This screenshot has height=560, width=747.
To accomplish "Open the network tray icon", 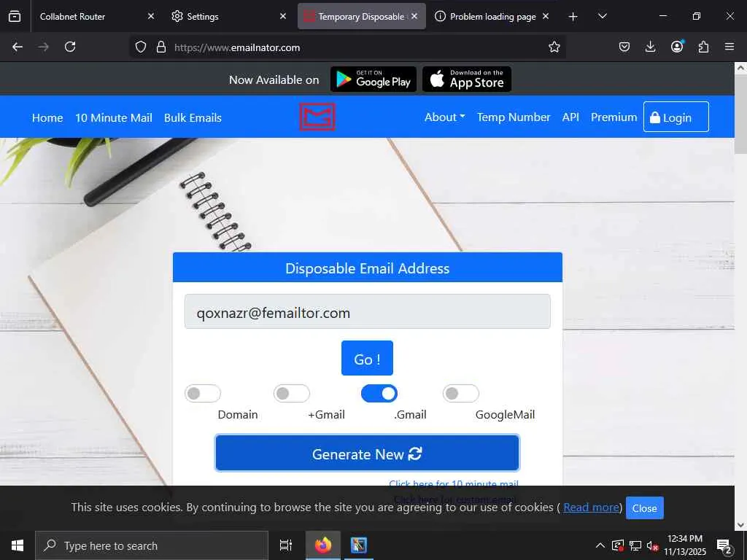I will tap(635, 546).
